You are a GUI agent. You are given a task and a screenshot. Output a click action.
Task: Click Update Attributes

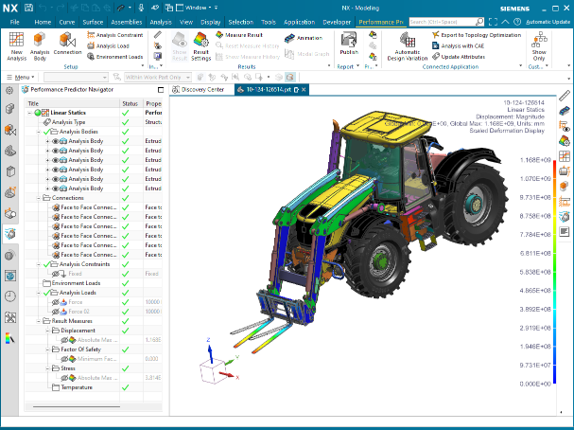coord(459,57)
